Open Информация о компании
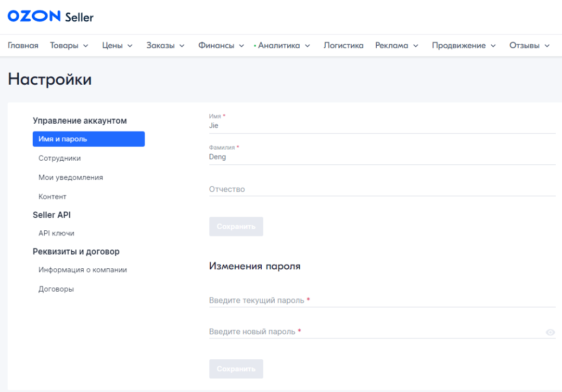 [83, 270]
